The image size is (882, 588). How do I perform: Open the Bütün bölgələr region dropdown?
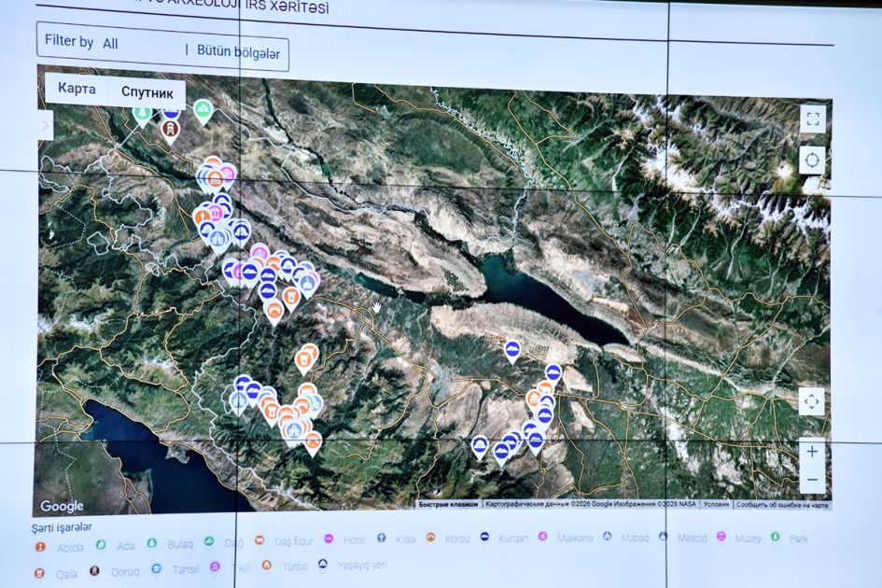click(238, 52)
